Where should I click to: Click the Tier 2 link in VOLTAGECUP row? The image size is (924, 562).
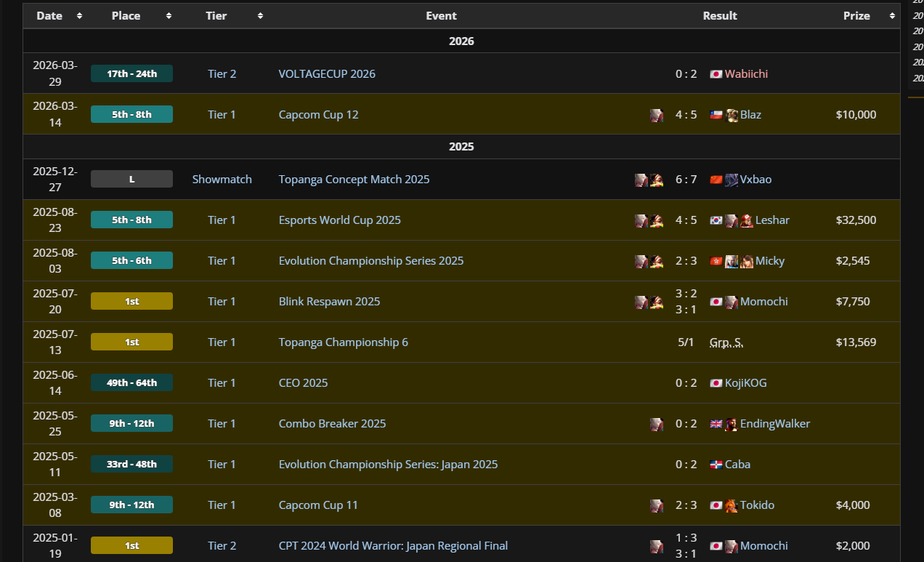pyautogui.click(x=222, y=74)
